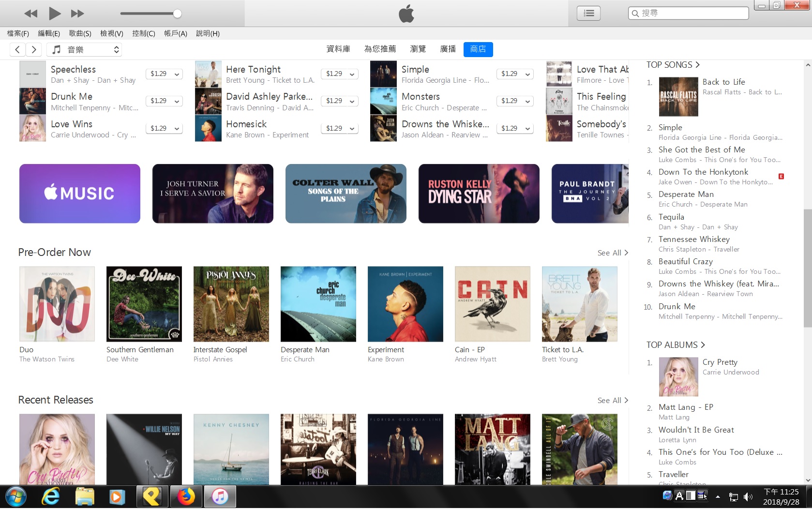Open the 檔案(F) menu

pyautogui.click(x=18, y=33)
